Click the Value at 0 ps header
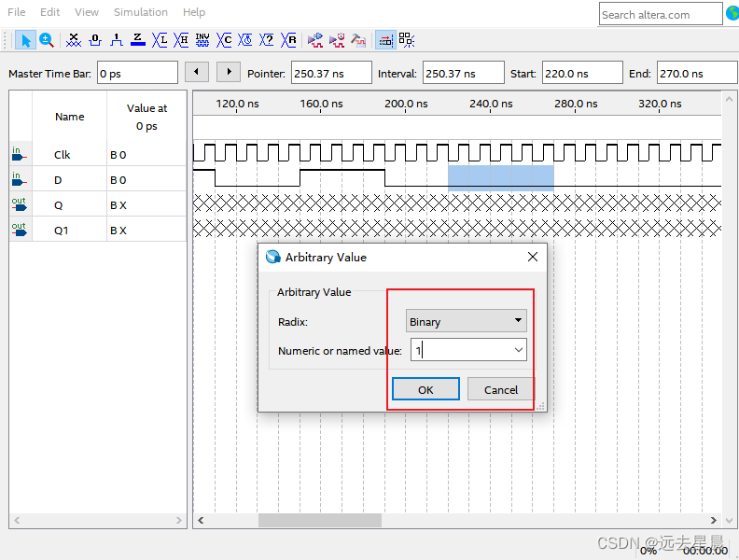Viewport: 739px width, 560px height. point(146,117)
